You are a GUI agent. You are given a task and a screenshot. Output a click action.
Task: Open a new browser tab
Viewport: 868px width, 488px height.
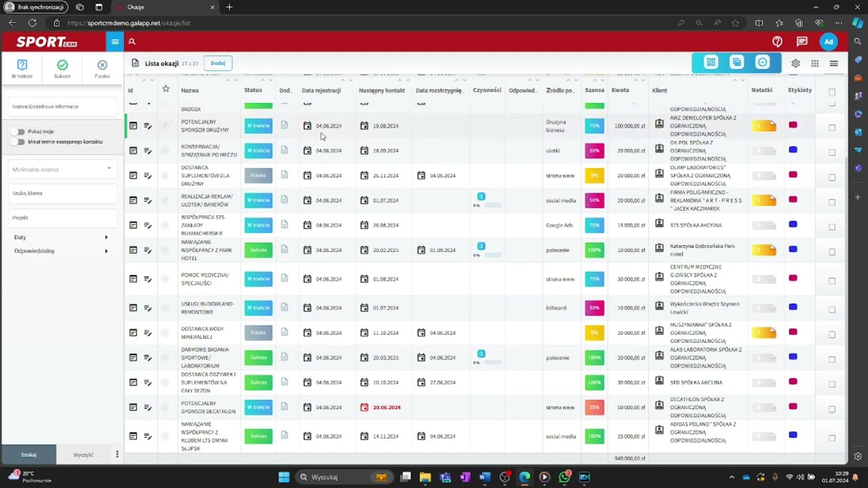click(229, 7)
